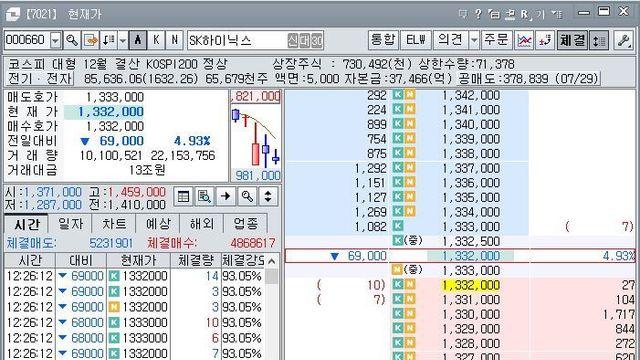Switch to the 차트 tab

coord(114,224)
